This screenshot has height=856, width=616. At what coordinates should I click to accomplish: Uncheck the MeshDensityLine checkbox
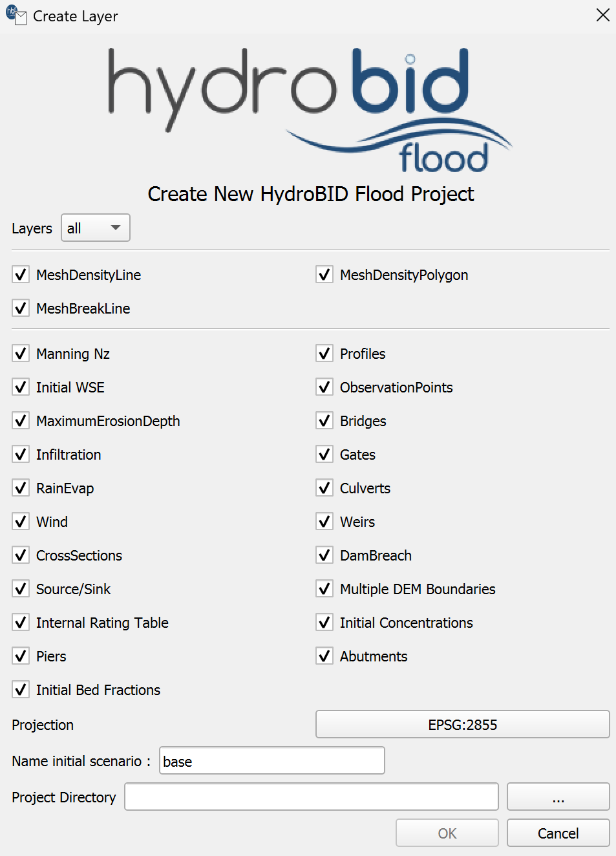pos(21,275)
